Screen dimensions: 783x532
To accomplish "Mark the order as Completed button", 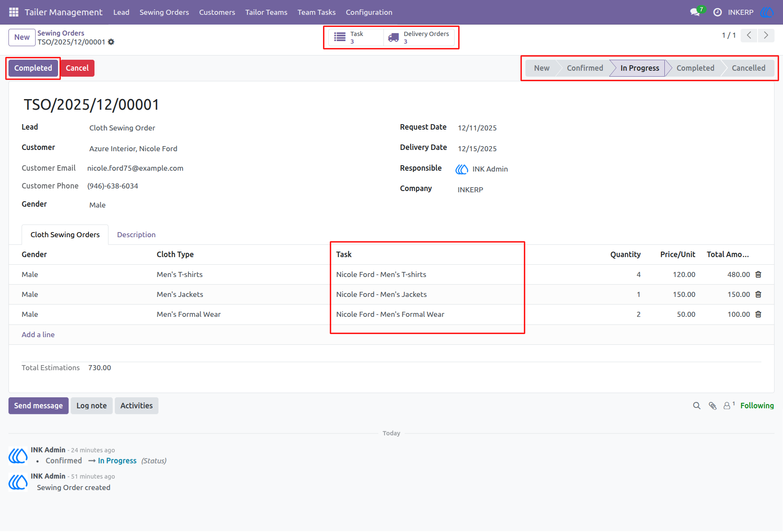I will (33, 68).
